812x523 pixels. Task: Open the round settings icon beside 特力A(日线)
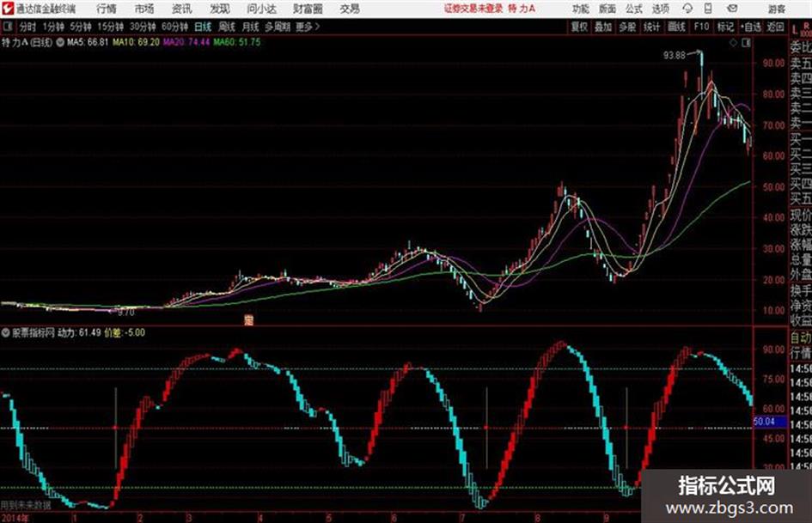pyautogui.click(x=60, y=42)
